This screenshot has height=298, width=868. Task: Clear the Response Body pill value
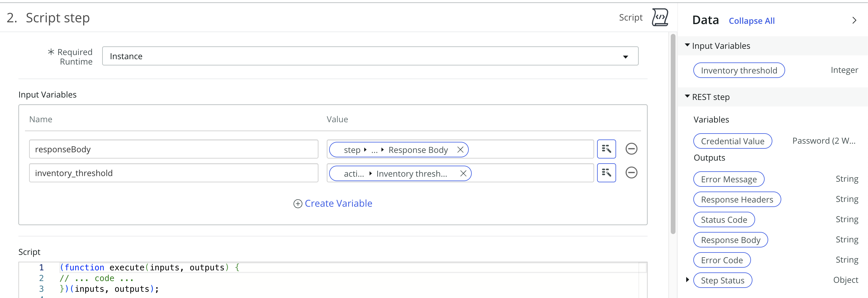(460, 150)
